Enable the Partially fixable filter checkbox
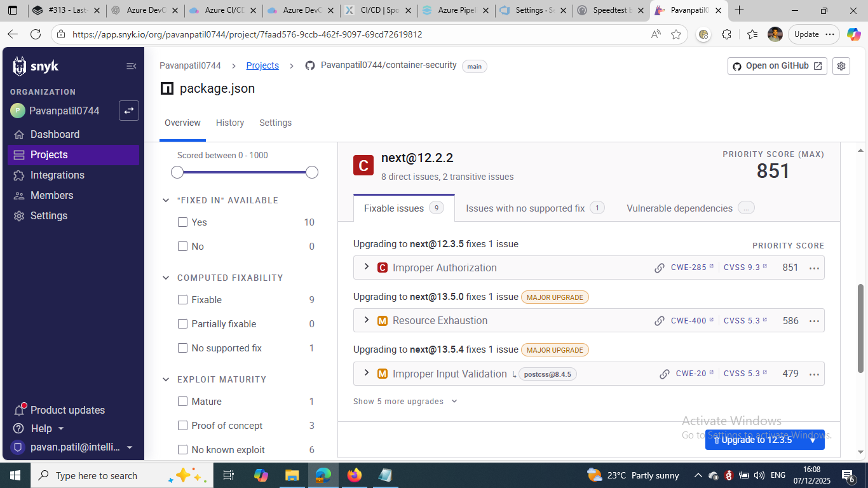This screenshot has width=868, height=488. pyautogui.click(x=183, y=324)
